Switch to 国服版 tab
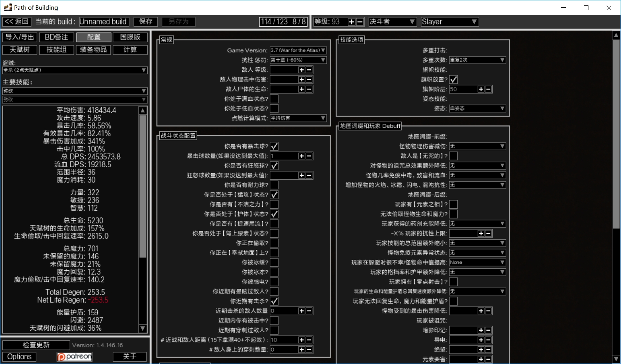The width and height of the screenshot is (621, 364). pyautogui.click(x=130, y=37)
